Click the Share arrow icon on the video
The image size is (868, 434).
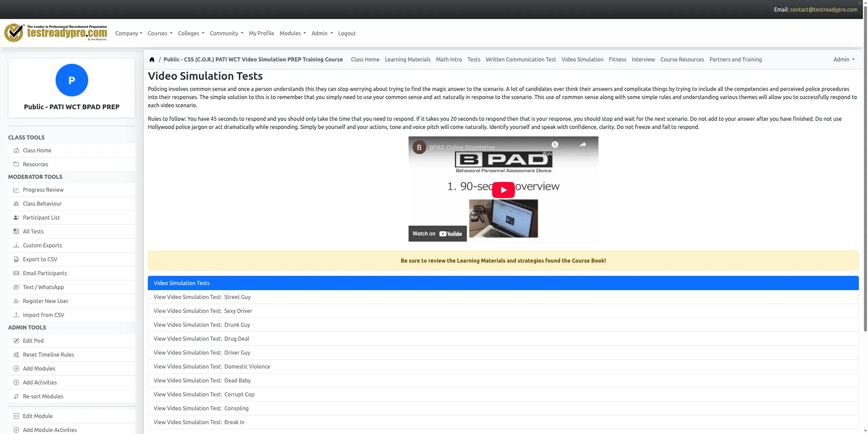click(583, 145)
